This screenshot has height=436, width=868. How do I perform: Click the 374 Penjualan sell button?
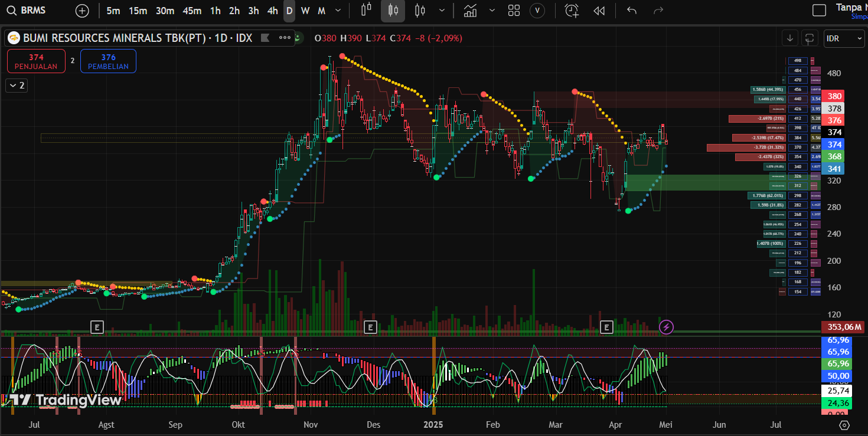pyautogui.click(x=36, y=61)
